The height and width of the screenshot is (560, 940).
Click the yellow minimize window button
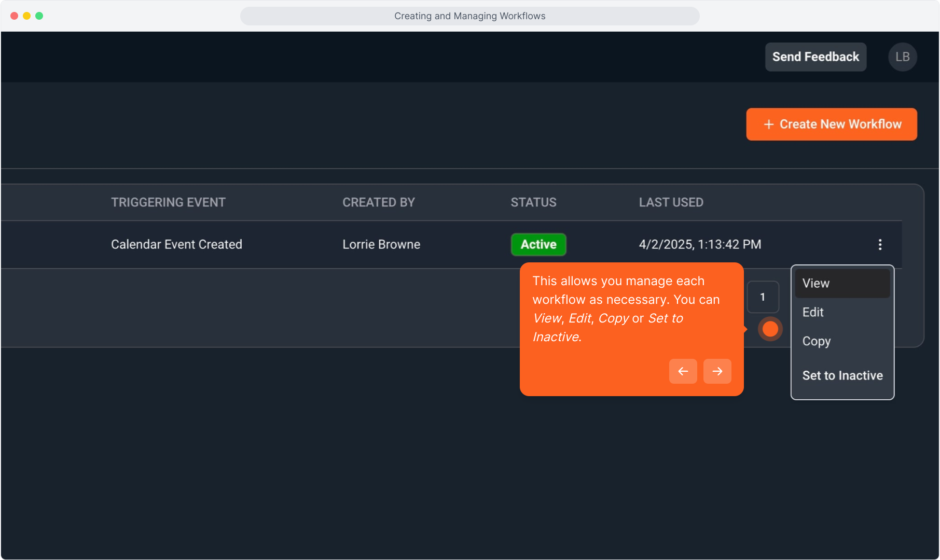[x=27, y=16]
